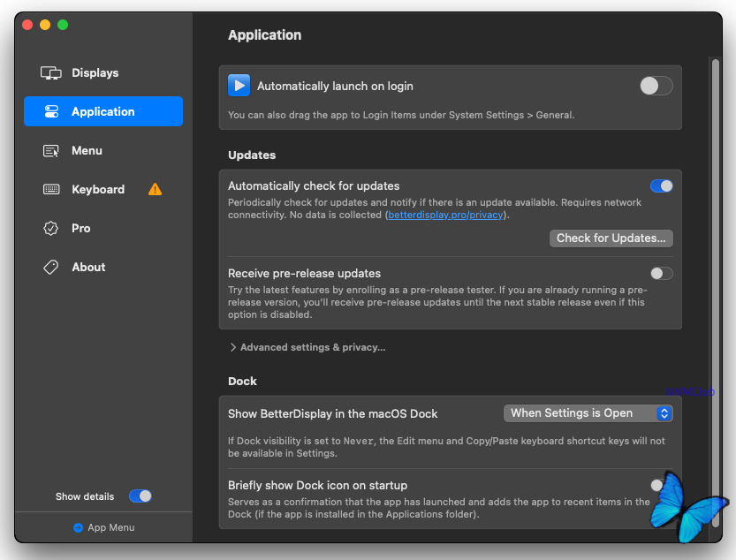This screenshot has height=560, width=736.
Task: Turn on Receive pre-release updates
Action: [661, 274]
